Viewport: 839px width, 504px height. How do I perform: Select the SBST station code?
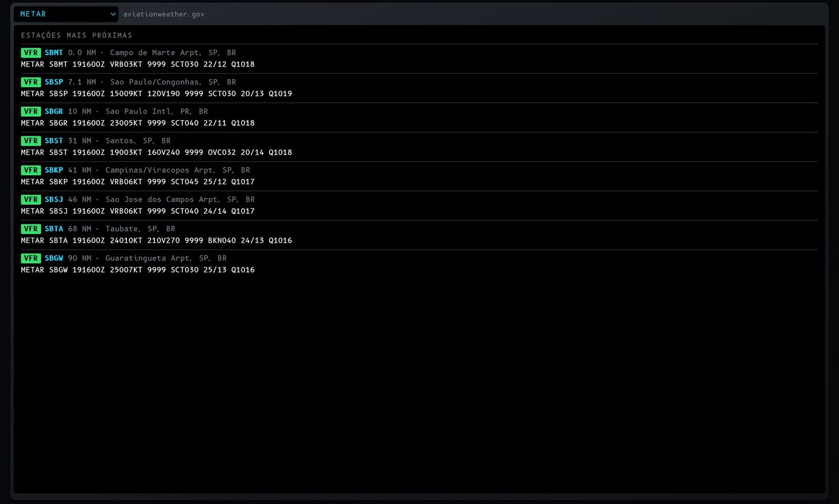coord(53,141)
